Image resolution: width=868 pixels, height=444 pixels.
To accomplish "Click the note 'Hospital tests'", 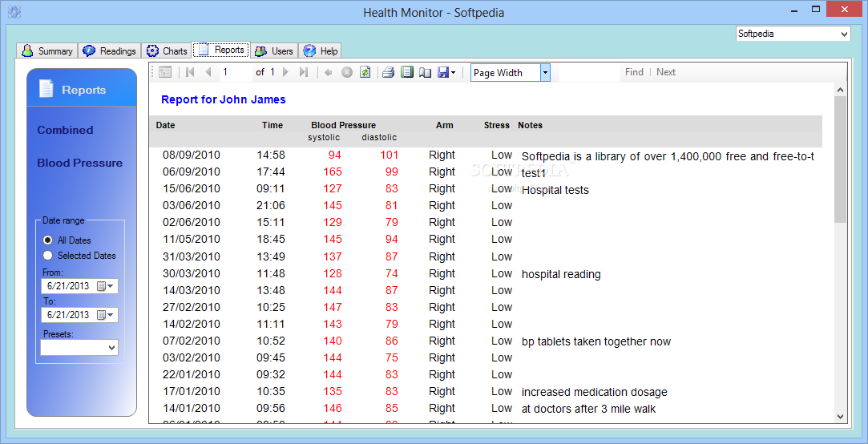I will [x=555, y=191].
